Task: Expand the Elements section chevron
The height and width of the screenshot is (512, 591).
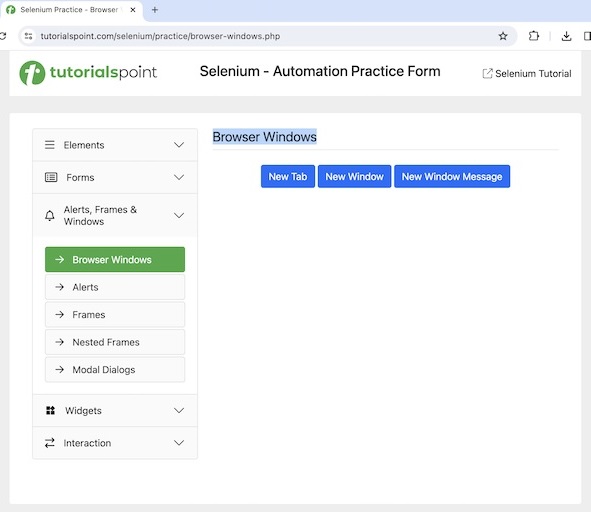Action: pyautogui.click(x=179, y=145)
